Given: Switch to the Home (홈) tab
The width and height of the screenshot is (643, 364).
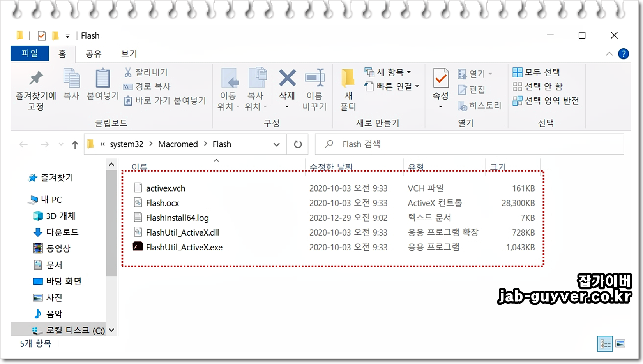Looking at the screenshot, I should pyautogui.click(x=62, y=54).
